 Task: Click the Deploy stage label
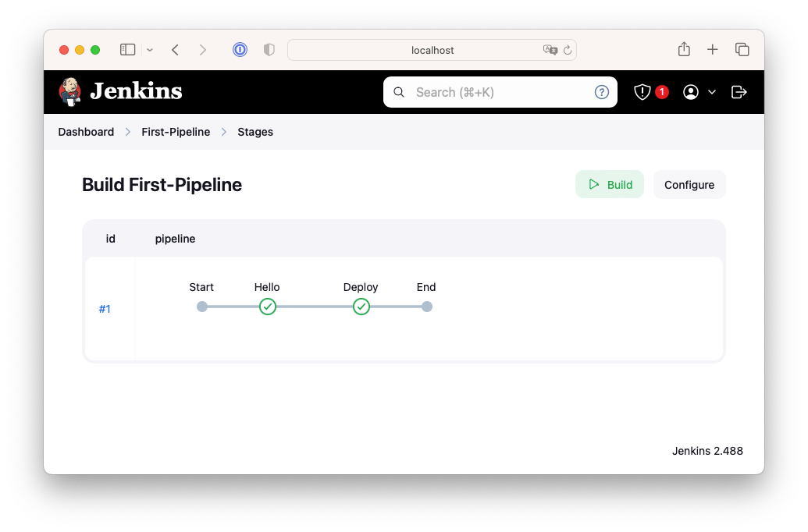click(x=361, y=287)
